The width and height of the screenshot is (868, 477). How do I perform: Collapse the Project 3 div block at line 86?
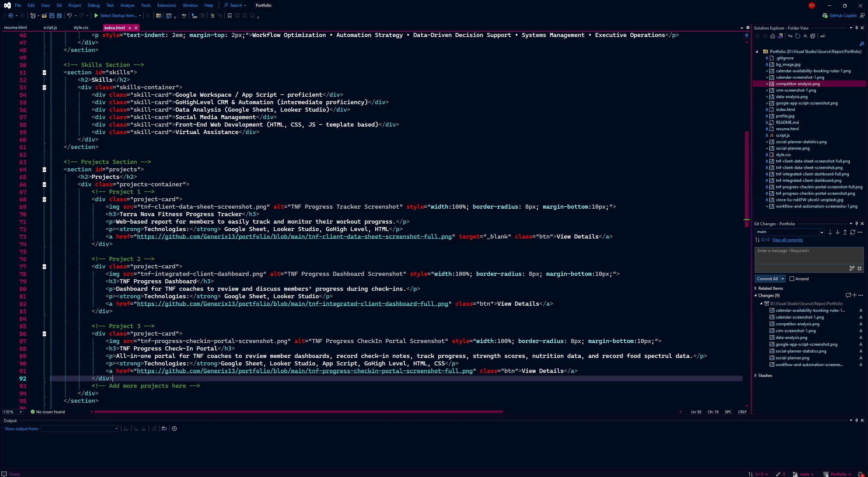click(44, 334)
